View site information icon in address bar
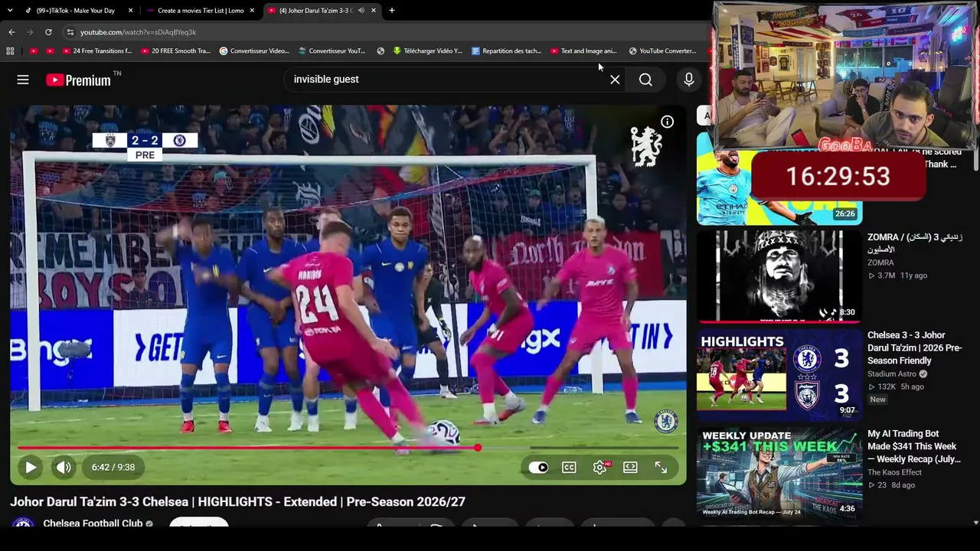Image resolution: width=980 pixels, height=551 pixels. [x=70, y=32]
